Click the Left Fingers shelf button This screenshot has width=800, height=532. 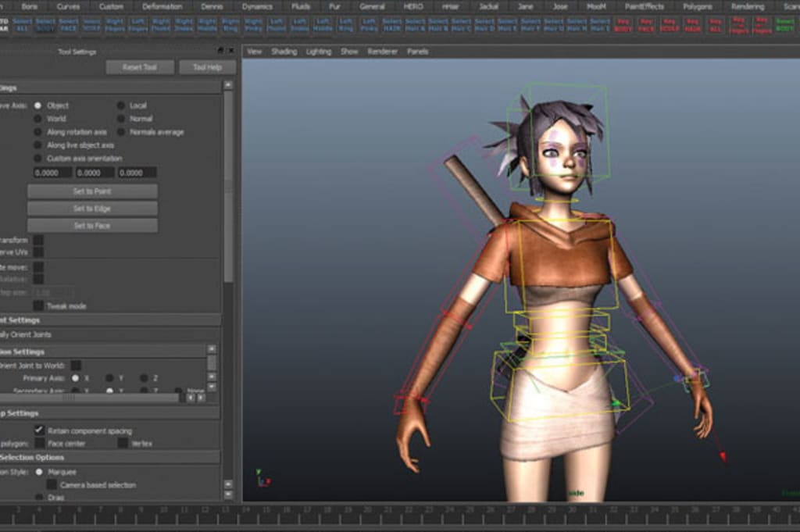tap(137, 24)
